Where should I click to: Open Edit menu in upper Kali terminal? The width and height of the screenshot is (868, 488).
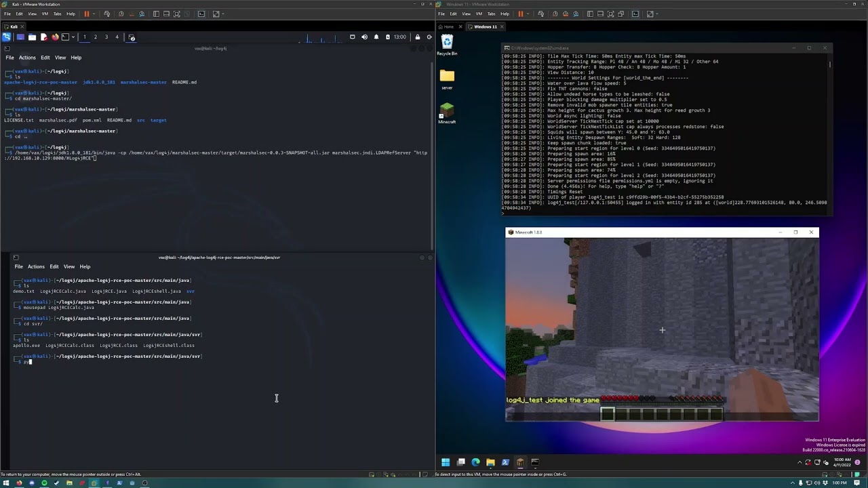click(x=45, y=58)
